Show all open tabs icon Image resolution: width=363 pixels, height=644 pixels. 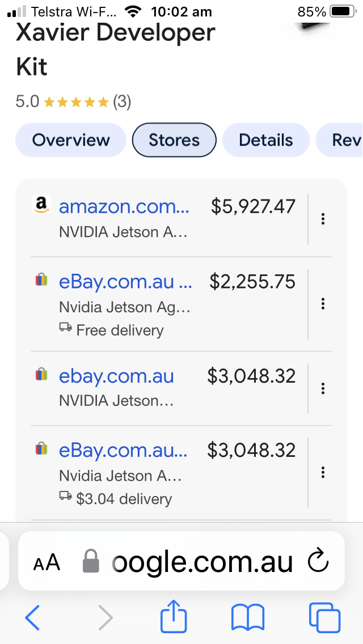(325, 617)
